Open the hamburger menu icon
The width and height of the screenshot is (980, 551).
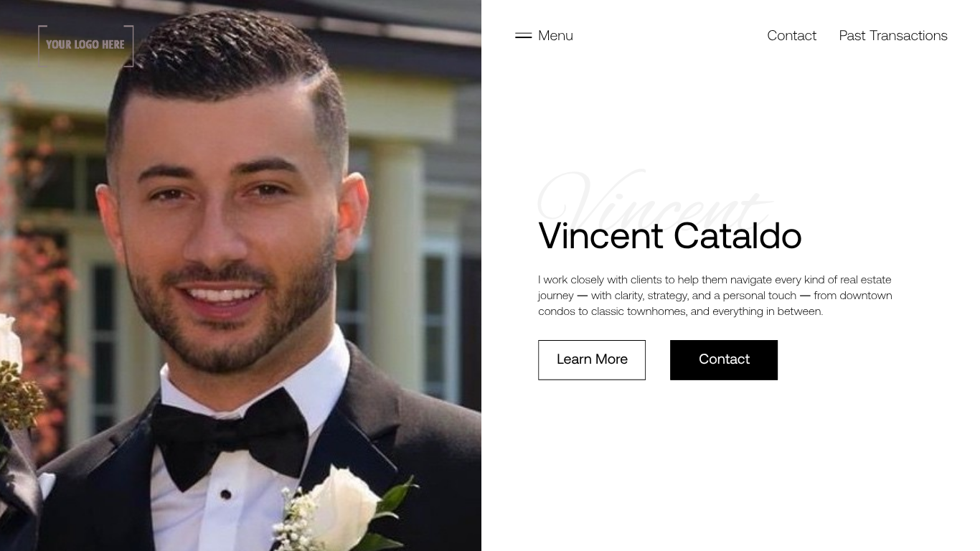pos(523,35)
